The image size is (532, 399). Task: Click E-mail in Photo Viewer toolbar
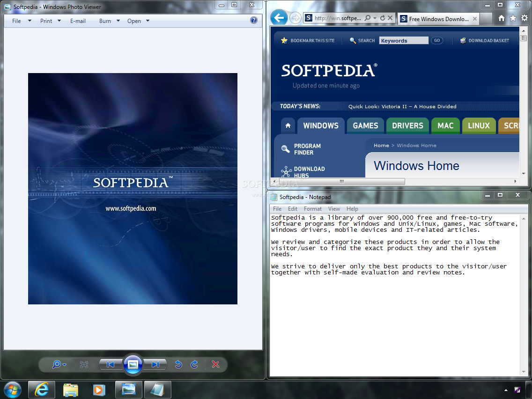(x=78, y=21)
